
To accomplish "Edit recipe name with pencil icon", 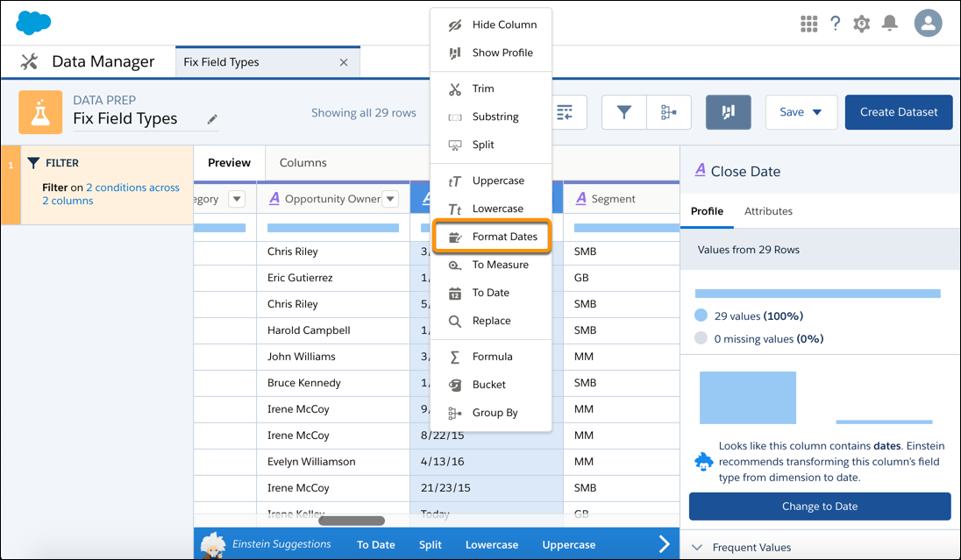I will [212, 119].
